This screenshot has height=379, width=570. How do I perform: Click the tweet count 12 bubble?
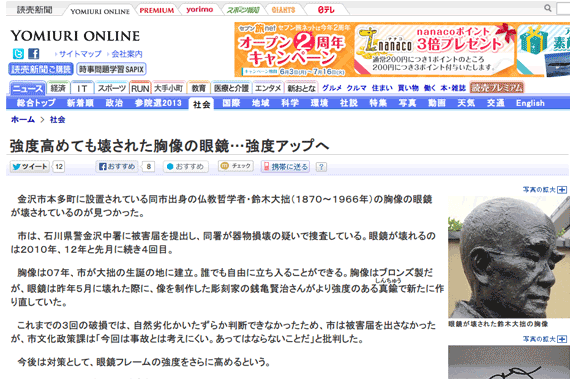pyautogui.click(x=59, y=167)
